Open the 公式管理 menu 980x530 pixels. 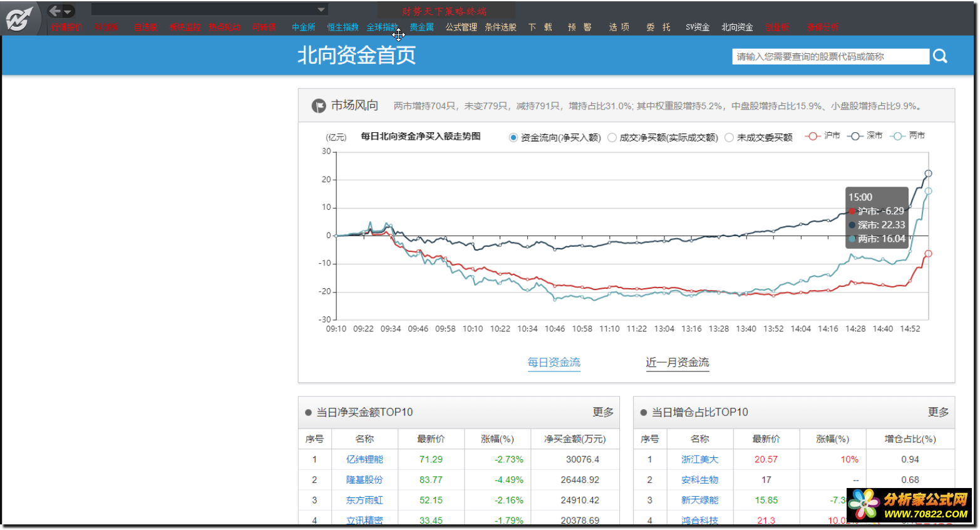(461, 28)
